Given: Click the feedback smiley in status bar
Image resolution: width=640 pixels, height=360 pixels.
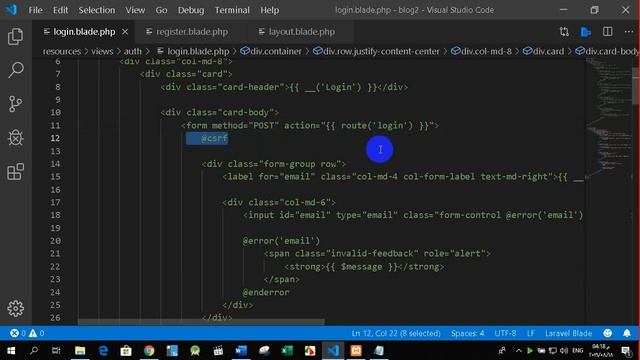Looking at the screenshot, I should (x=608, y=333).
